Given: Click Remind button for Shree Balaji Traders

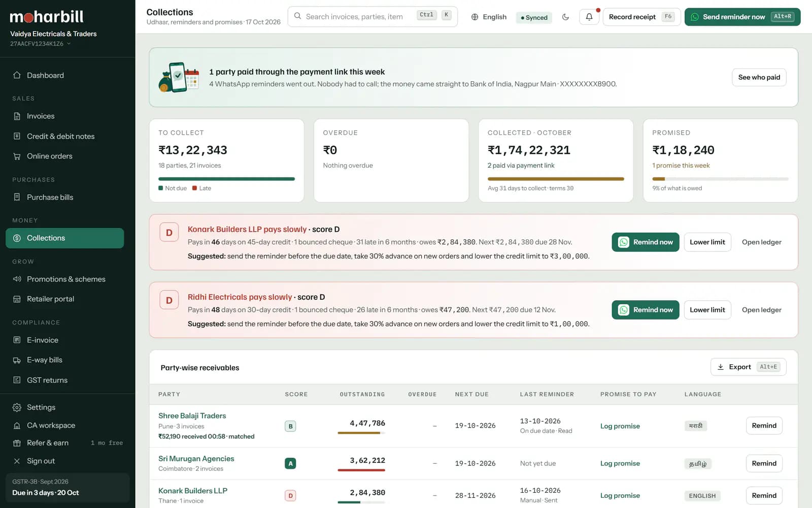Looking at the screenshot, I should [764, 426].
